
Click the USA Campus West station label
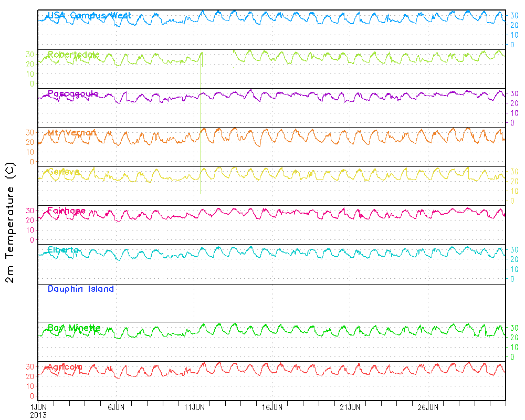tap(89, 16)
